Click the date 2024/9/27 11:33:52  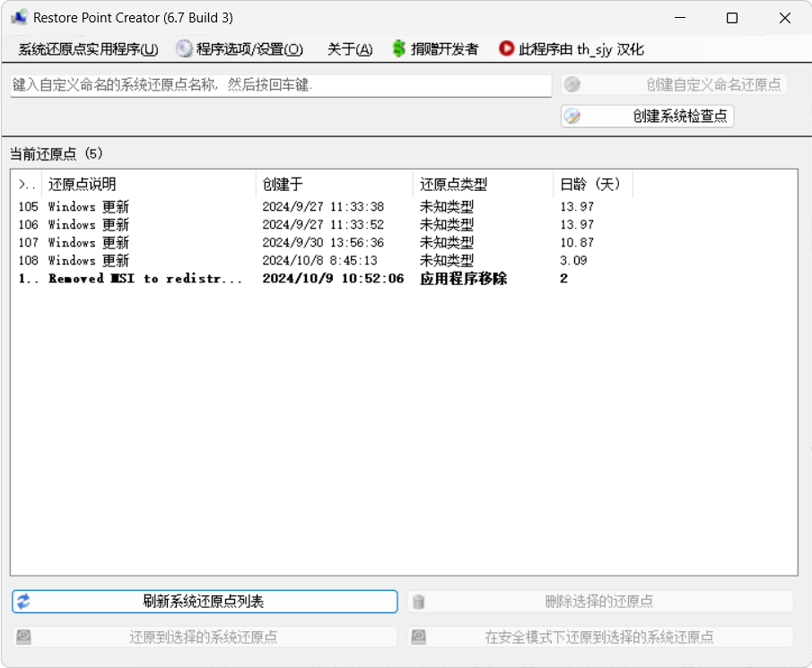(323, 224)
